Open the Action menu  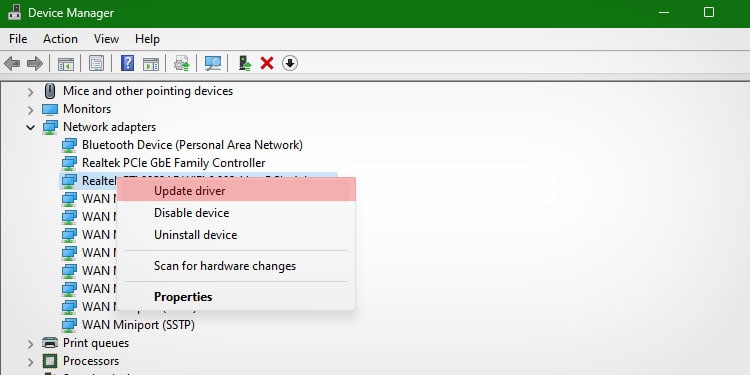pos(60,39)
